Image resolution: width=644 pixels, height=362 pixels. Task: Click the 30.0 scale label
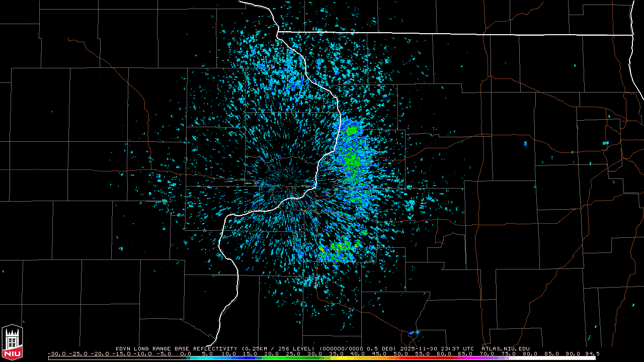[315, 353]
